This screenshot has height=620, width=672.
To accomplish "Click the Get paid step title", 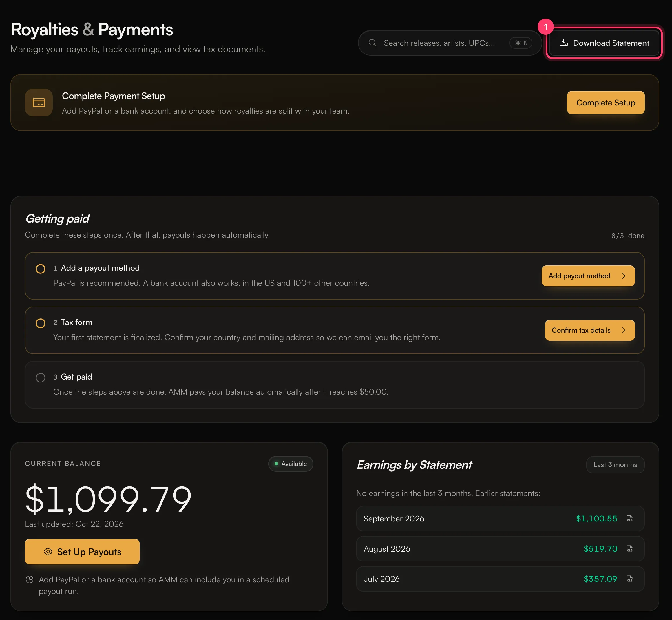I will (76, 377).
